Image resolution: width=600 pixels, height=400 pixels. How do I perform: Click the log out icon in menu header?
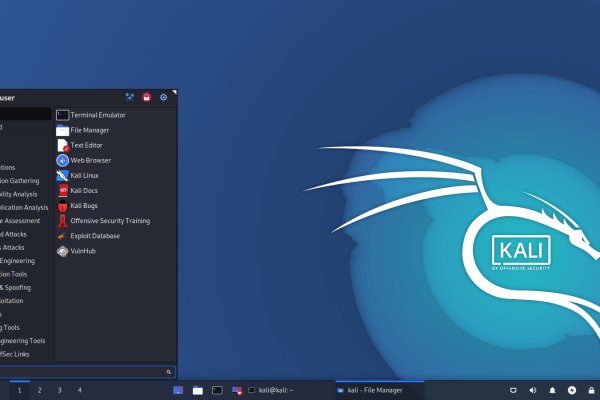[x=163, y=97]
